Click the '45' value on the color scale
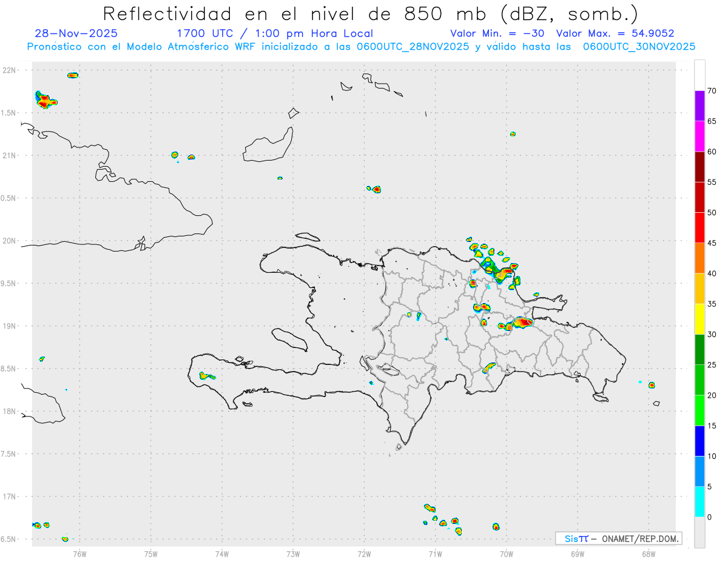 coord(712,243)
